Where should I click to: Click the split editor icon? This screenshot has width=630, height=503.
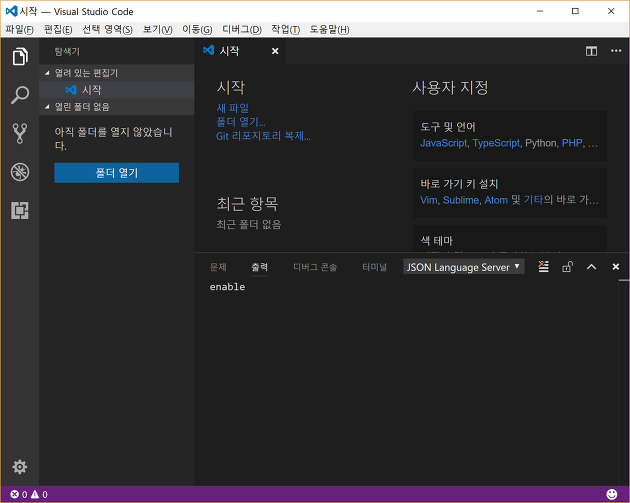(591, 51)
